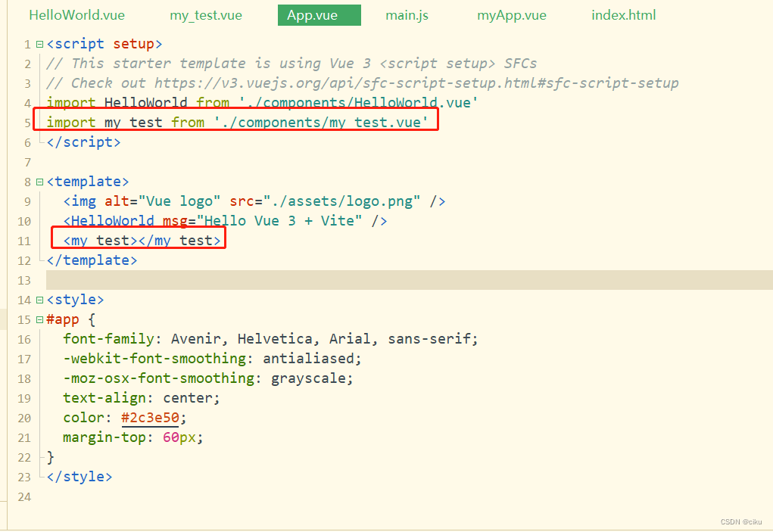The image size is (773, 532).
Task: Switch to the myApp.vue tab
Action: pos(512,15)
